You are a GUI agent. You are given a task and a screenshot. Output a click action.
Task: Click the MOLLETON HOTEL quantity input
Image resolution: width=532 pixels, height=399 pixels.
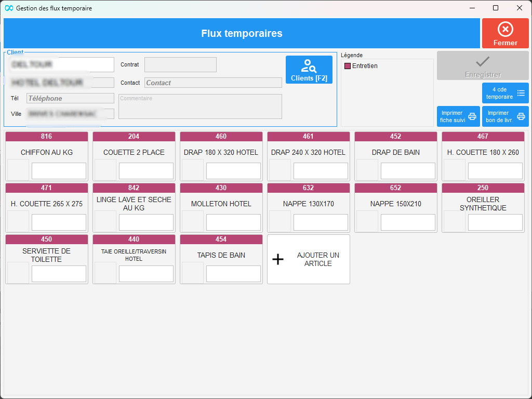tap(233, 222)
